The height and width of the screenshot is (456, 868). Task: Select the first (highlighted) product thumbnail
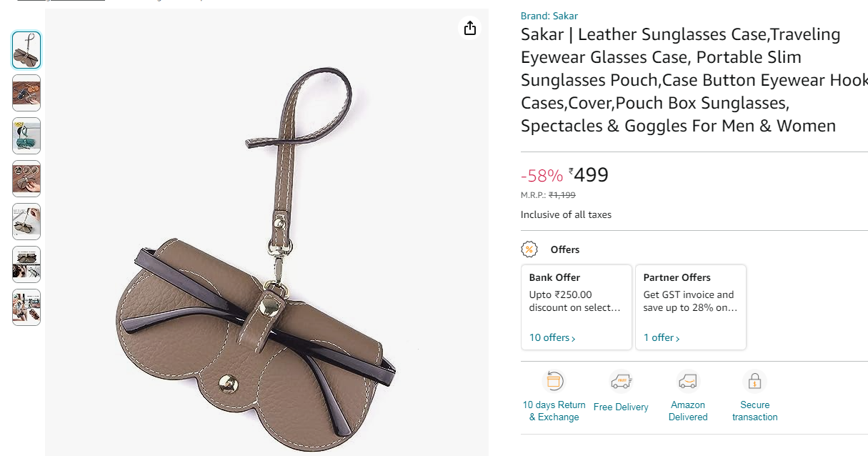pyautogui.click(x=26, y=50)
